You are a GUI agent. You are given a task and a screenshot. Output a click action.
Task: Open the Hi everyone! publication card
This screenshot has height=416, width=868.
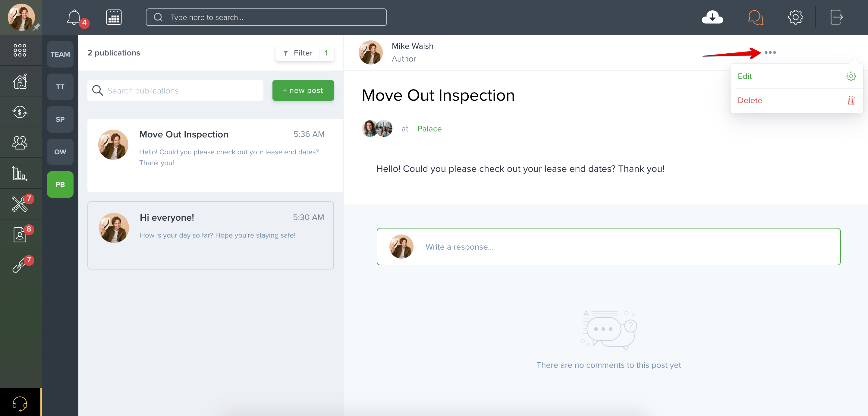pyautogui.click(x=211, y=235)
